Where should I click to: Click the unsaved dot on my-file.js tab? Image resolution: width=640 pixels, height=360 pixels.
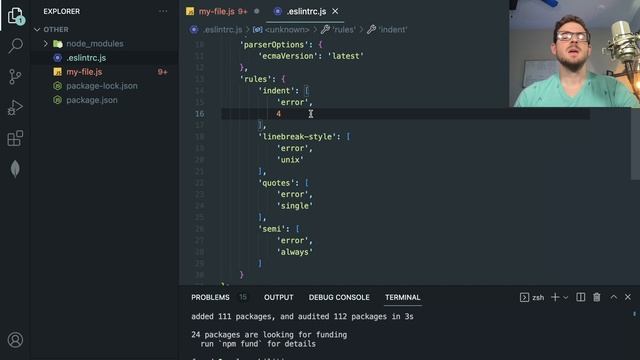point(256,11)
